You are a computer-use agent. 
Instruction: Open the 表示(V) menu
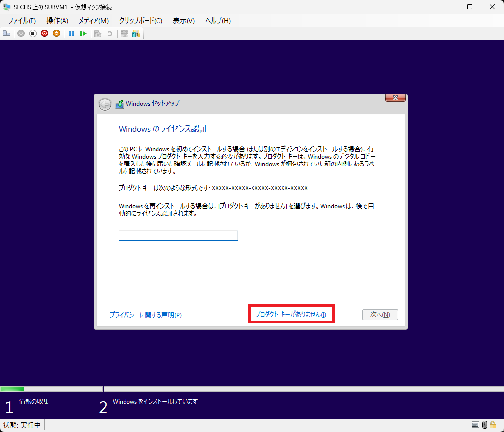[x=184, y=21]
